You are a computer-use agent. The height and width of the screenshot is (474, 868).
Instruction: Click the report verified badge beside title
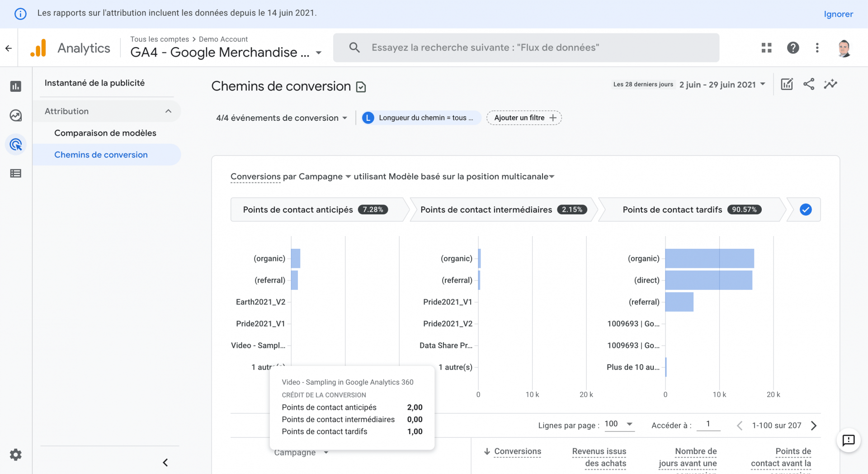coord(361,87)
